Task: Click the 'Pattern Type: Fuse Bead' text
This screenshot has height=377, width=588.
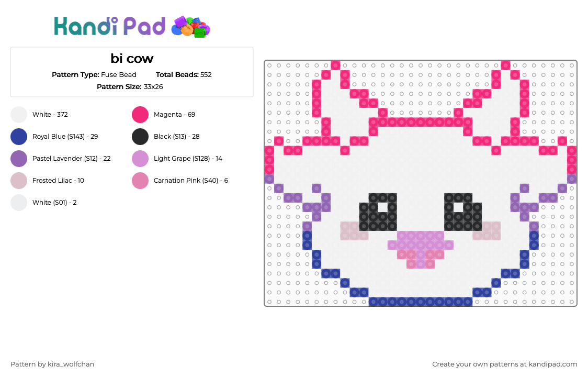Action: [x=94, y=75]
